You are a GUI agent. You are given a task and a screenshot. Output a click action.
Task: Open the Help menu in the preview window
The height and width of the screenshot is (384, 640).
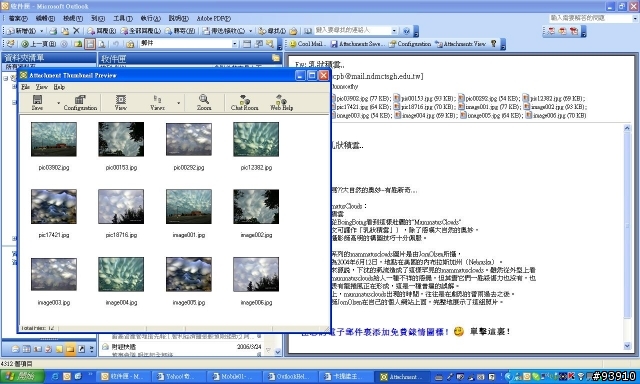(59, 87)
